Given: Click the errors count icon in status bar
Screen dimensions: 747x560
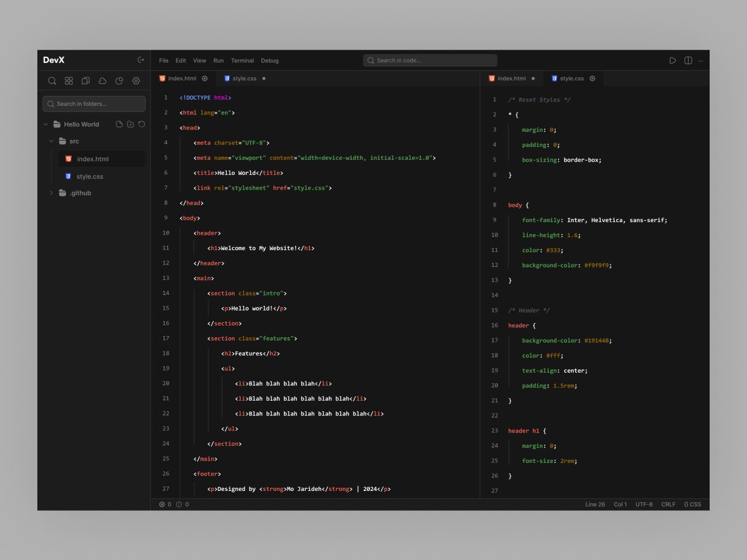Looking at the screenshot, I should point(162,505).
